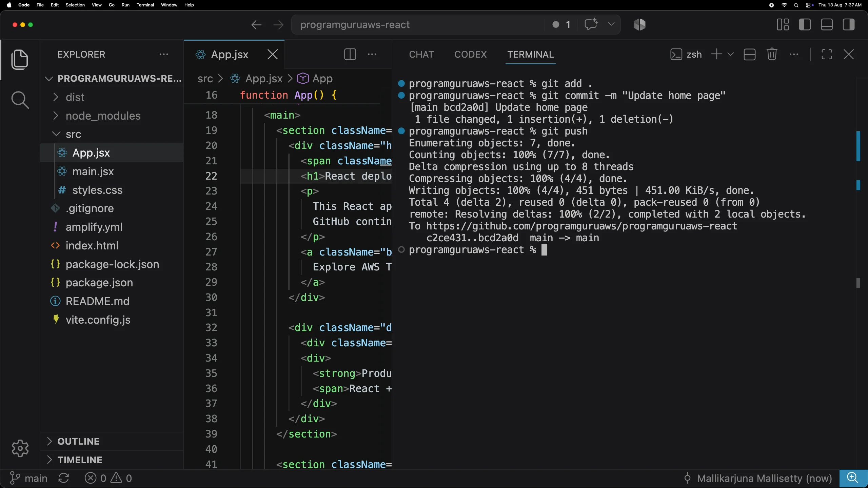Image resolution: width=868 pixels, height=488 pixels.
Task: Click Mallikarjuna Mallisetty blame annotation
Action: tap(757, 478)
